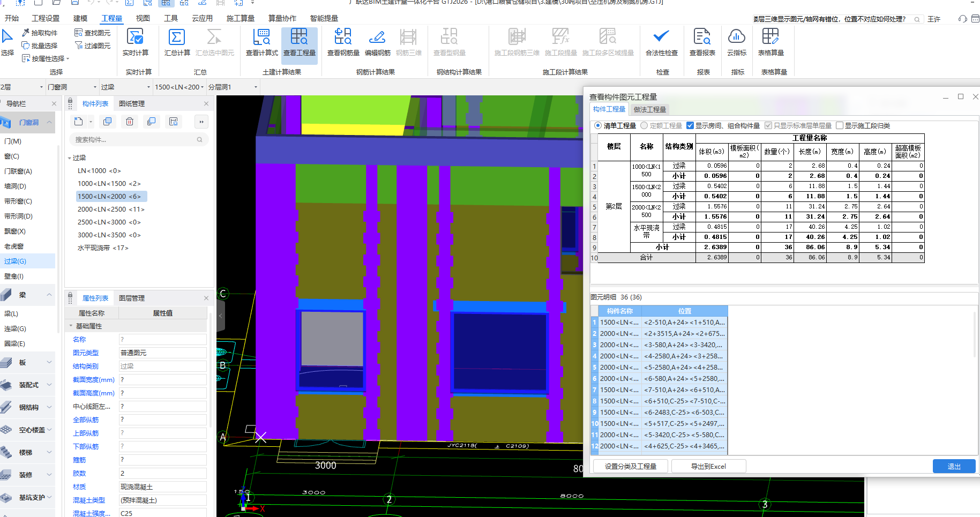Uncheck 显示房间、组合构件量 checkbox
The height and width of the screenshot is (517, 980).
690,125
